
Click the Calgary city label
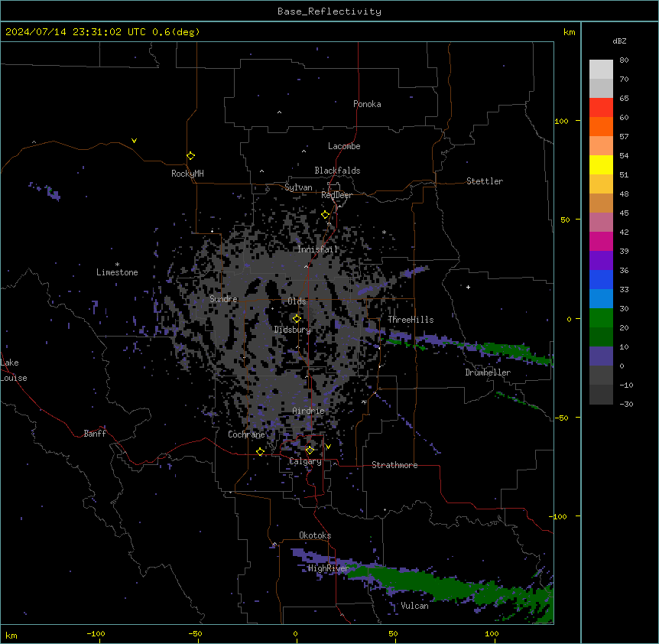(x=305, y=461)
